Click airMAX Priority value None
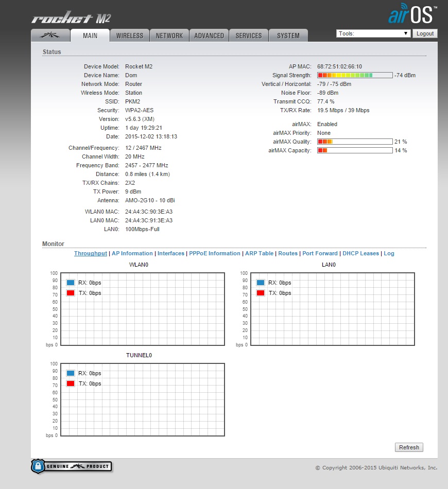The image size is (448, 489). [324, 132]
